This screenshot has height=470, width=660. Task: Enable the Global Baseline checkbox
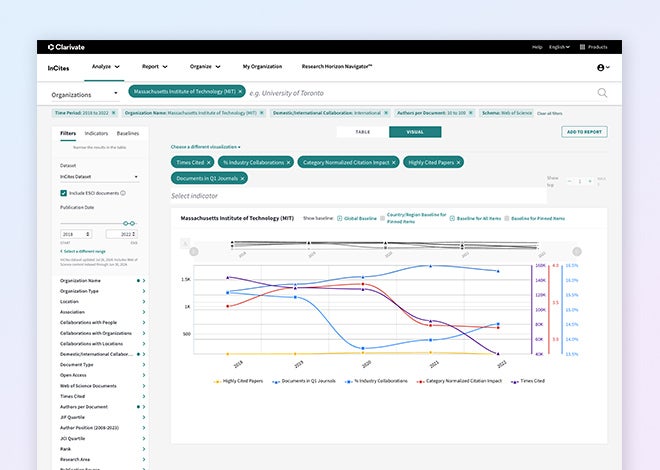pos(340,217)
